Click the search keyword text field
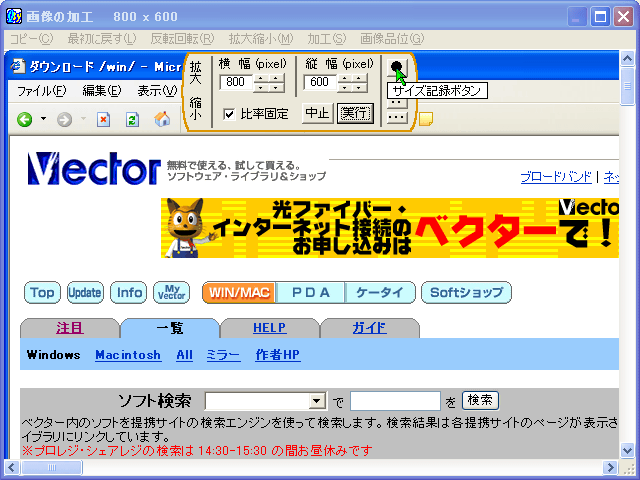This screenshot has width=640, height=480. pos(395,401)
